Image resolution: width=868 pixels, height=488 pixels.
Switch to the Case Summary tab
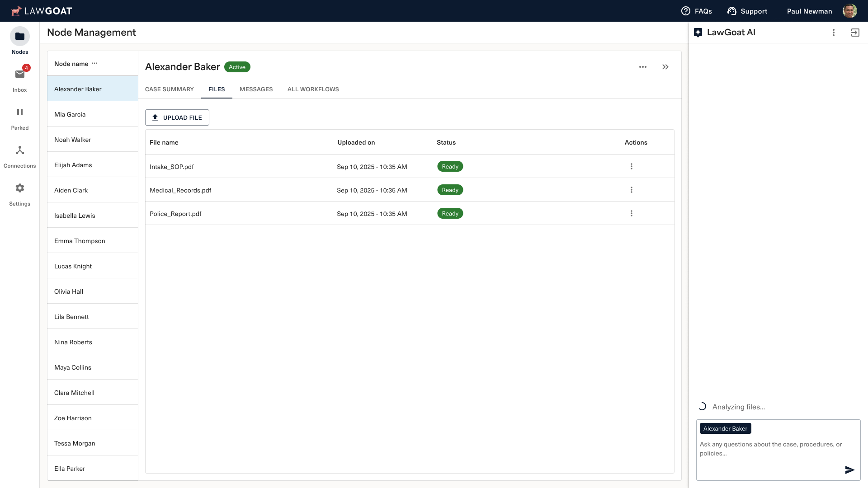tap(169, 89)
